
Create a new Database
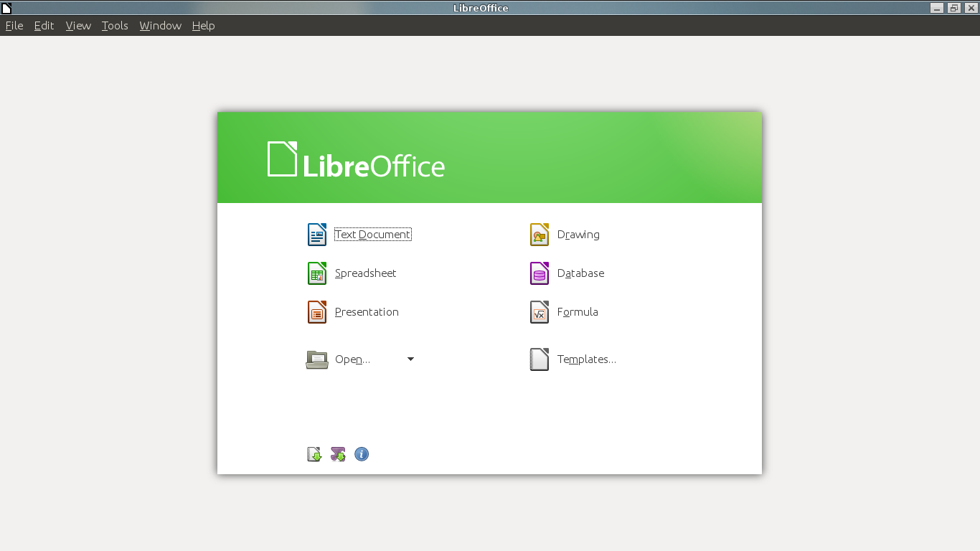[x=580, y=273]
